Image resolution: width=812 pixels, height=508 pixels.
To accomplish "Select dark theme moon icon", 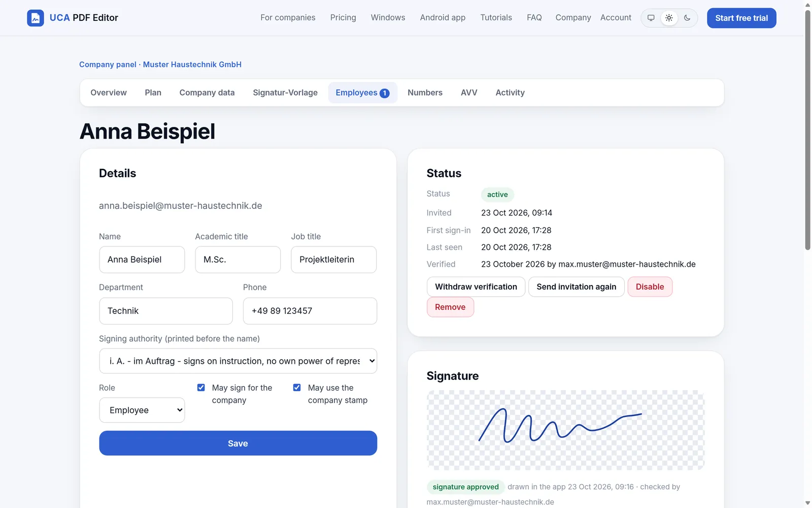I will click(x=687, y=18).
